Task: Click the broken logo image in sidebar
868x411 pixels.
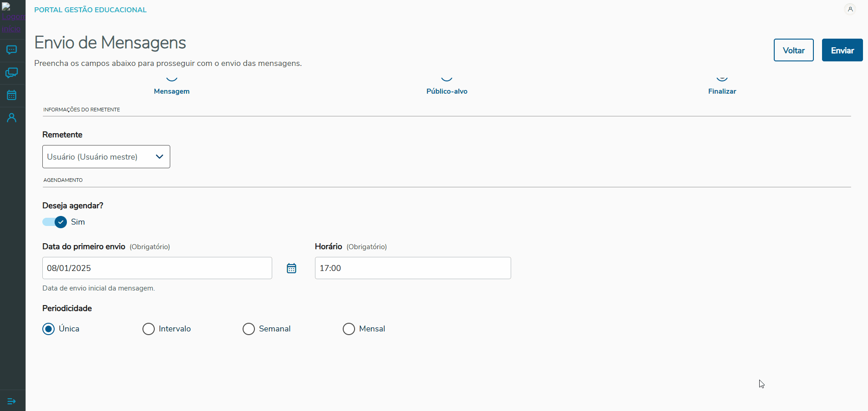Action: (x=12, y=17)
